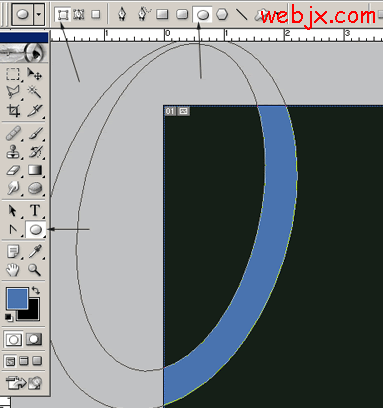Expand the Ellipse shape tool flyout
Image resolution: width=383 pixels, height=408 pixels.
point(35,229)
